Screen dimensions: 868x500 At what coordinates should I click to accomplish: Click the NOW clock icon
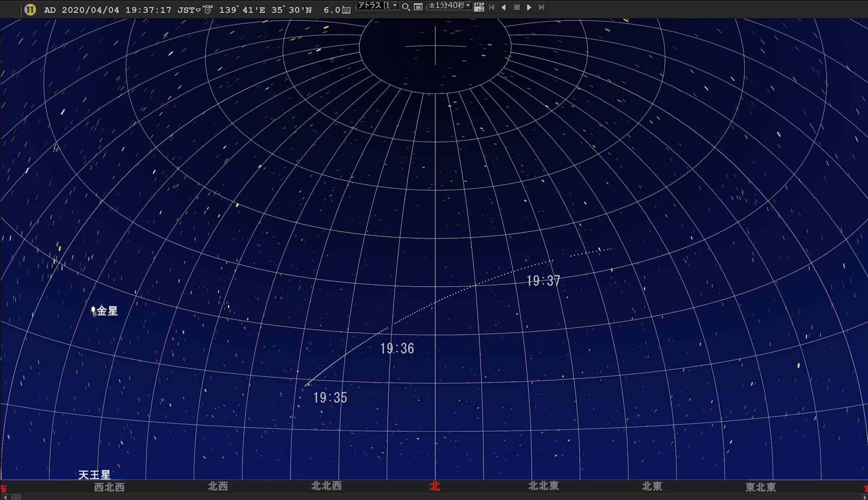point(208,9)
